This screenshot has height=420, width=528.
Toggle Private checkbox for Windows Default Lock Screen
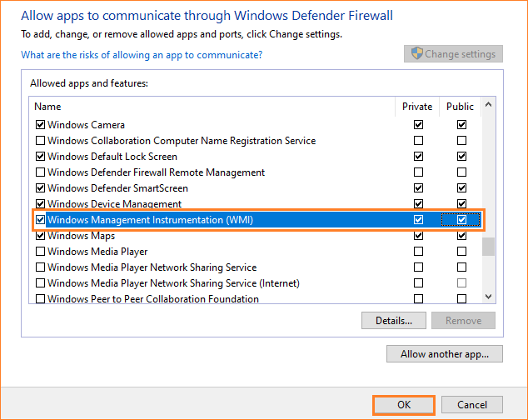418,157
